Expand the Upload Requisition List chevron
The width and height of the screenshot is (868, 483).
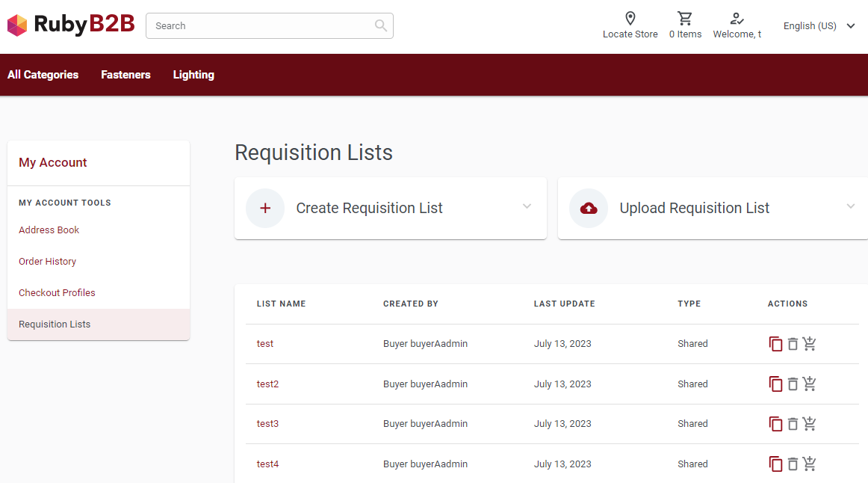point(850,206)
